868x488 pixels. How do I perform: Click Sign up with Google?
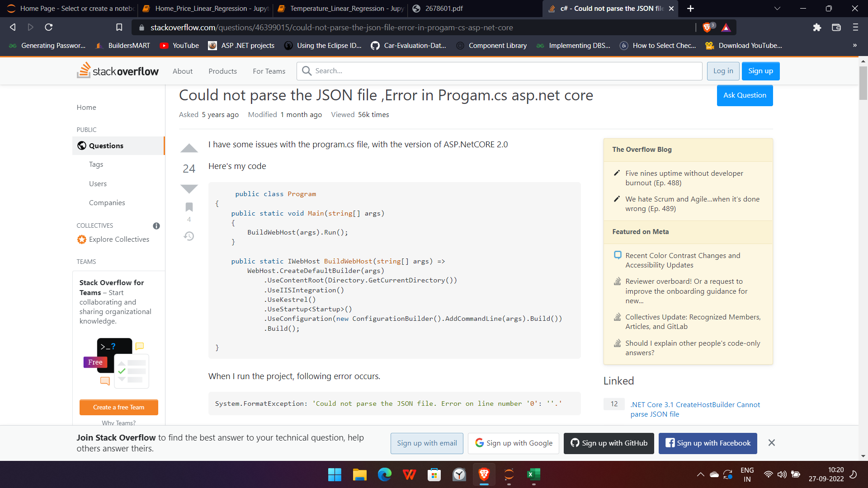(514, 443)
